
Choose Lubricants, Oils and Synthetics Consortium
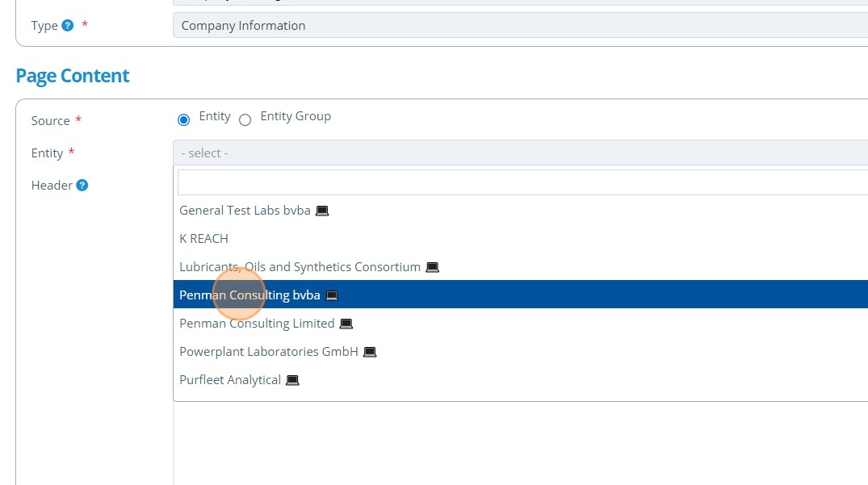(x=520, y=267)
